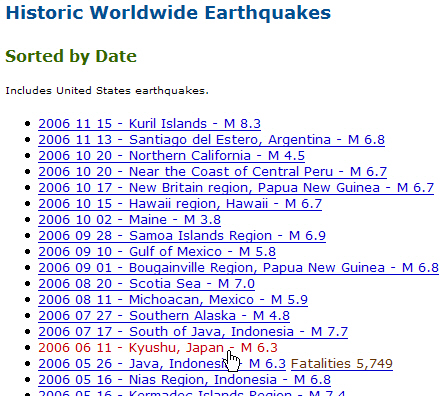Open the Gulf of Mexico M 5.8 link
Image resolution: width=444 pixels, height=396 pixels.
pyautogui.click(x=157, y=252)
